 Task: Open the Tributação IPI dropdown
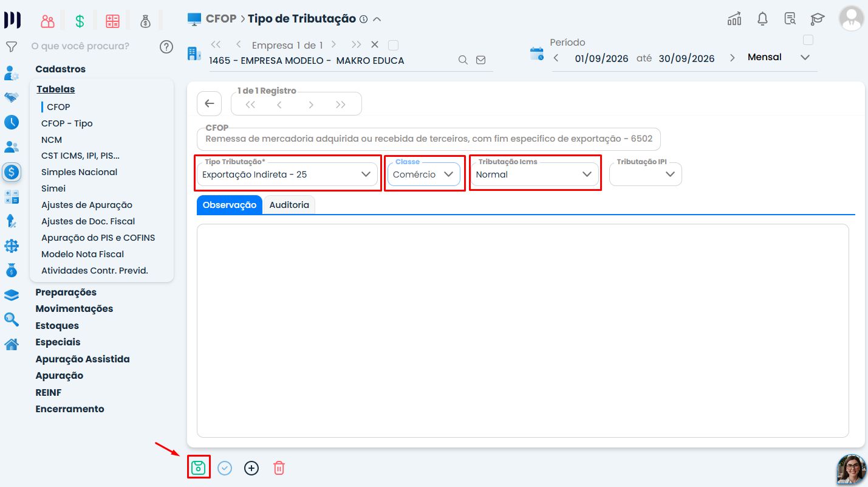coord(646,174)
